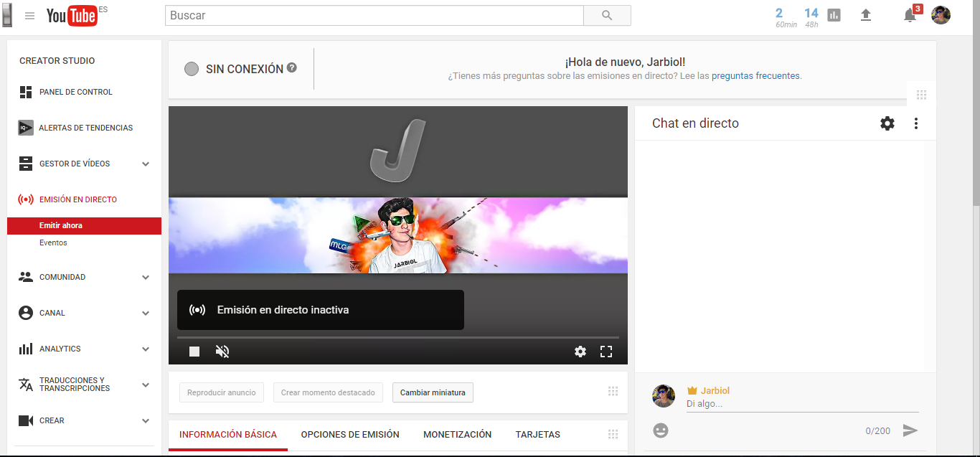Click the search magnifier button
Screen dimensions: 980x457
point(607,15)
